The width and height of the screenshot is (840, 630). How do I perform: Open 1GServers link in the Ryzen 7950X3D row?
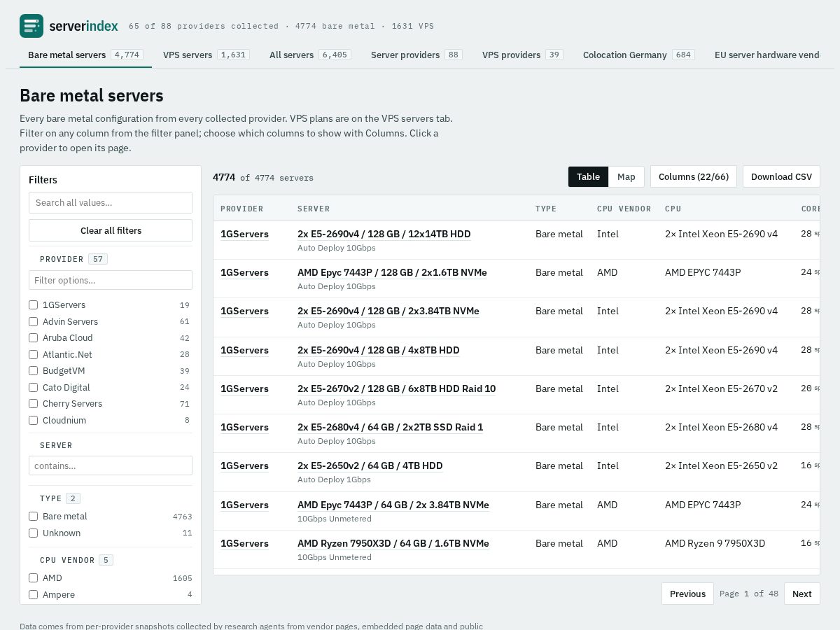[x=244, y=543]
